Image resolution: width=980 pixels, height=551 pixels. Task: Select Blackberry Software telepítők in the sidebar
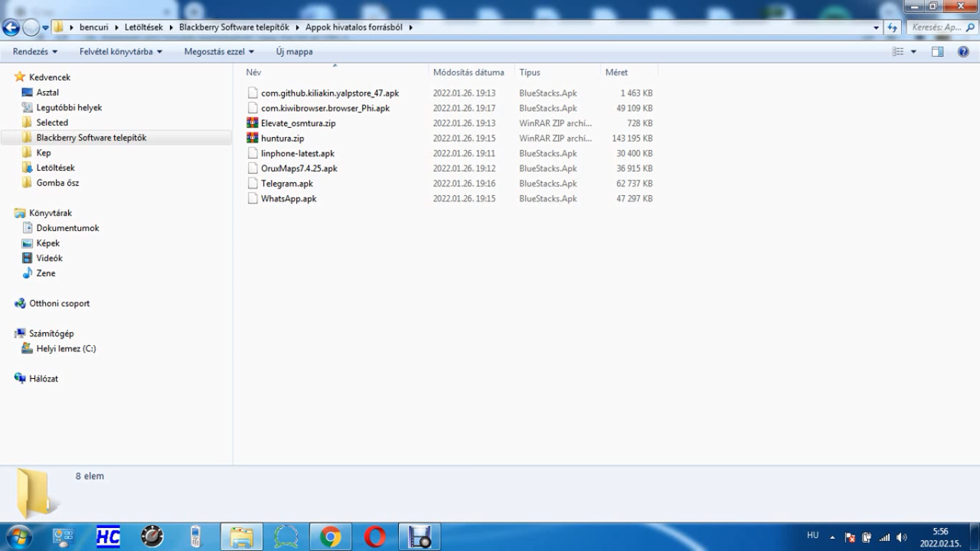(91, 138)
